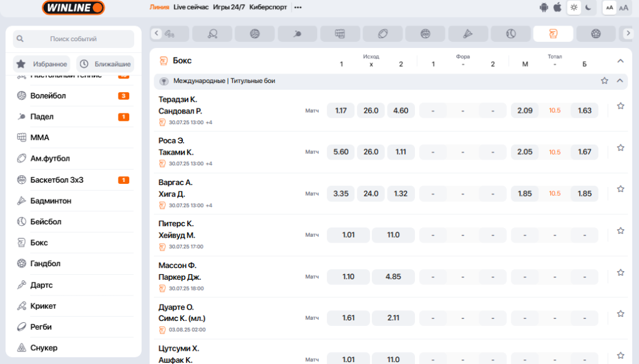Click the Apple iOS app icon
Viewport: 639px width, 364px height.
[557, 7]
